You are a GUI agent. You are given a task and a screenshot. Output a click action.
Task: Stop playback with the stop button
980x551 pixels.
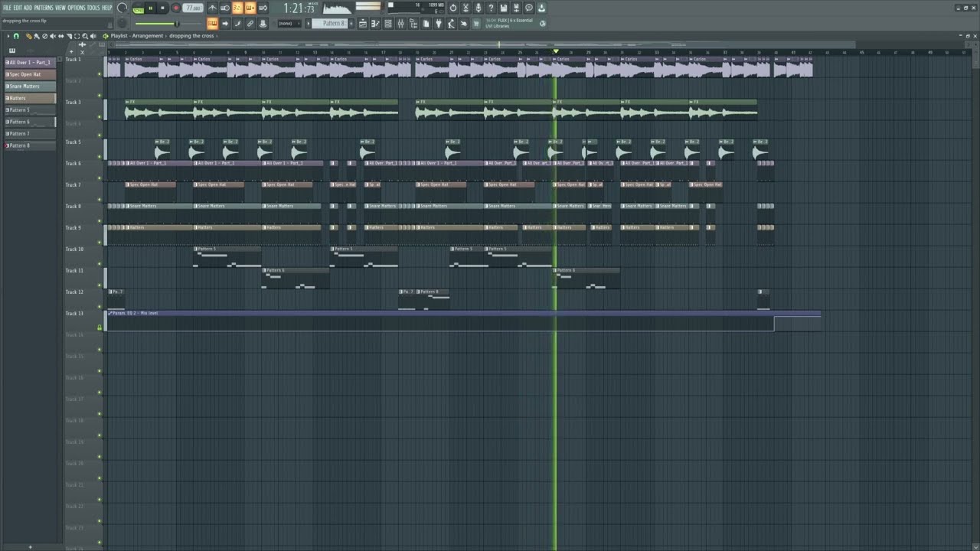coord(162,8)
